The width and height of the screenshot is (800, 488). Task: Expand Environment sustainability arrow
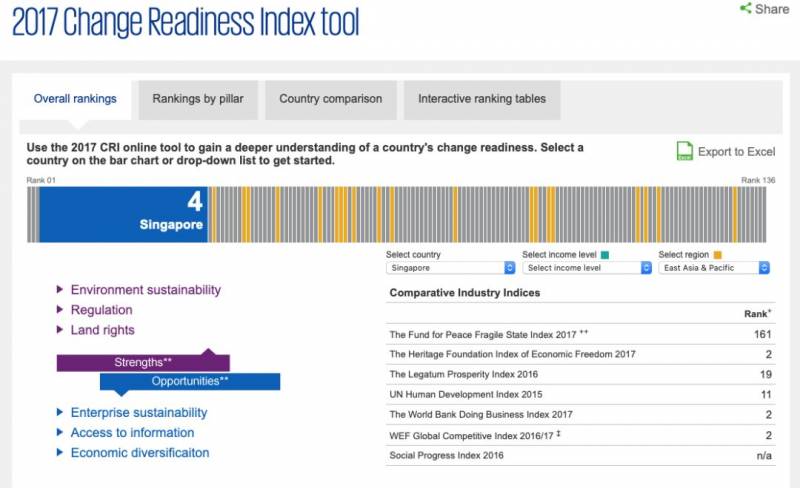tap(60, 290)
